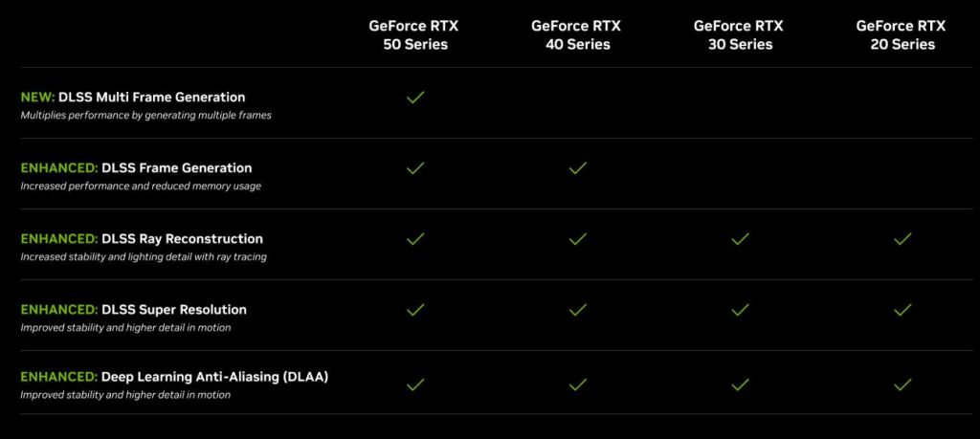Click the RTX 50 Series checkmark for Multi Frame Generation
Image resolution: width=980 pixels, height=439 pixels.
tap(415, 98)
